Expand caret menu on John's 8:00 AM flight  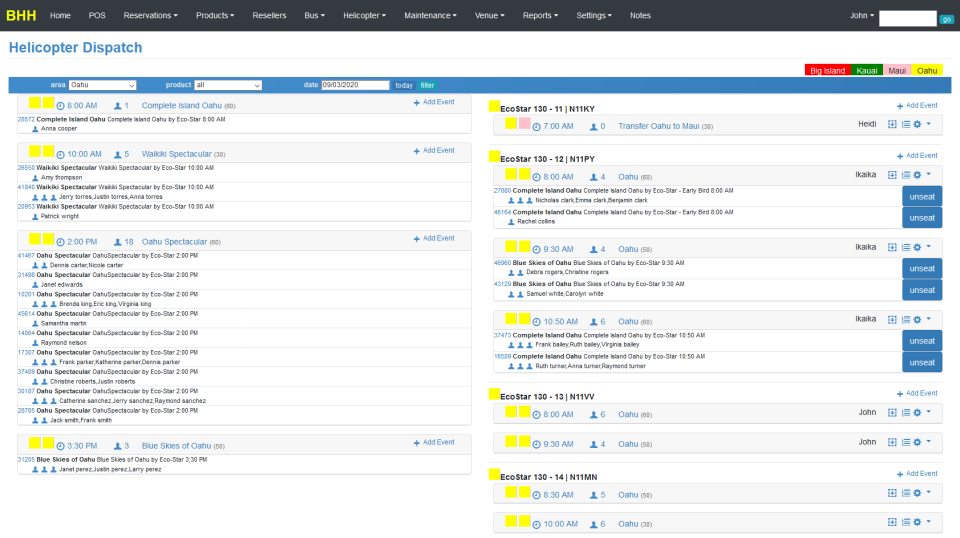click(x=929, y=413)
